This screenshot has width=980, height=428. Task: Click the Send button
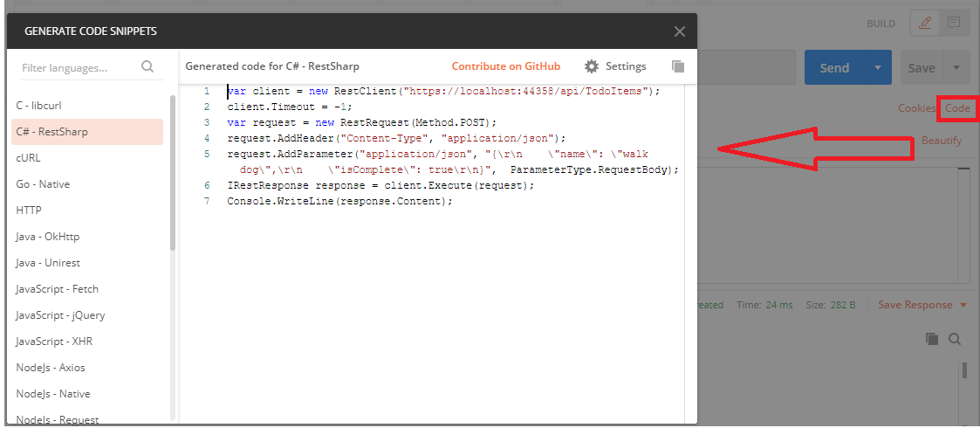point(834,67)
